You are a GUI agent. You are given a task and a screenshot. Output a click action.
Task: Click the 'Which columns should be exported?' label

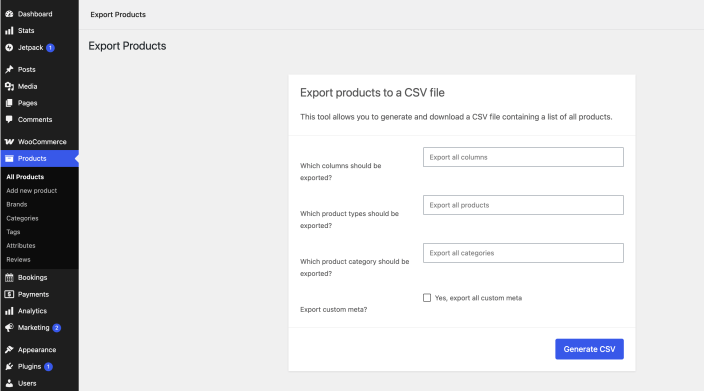[x=341, y=171]
